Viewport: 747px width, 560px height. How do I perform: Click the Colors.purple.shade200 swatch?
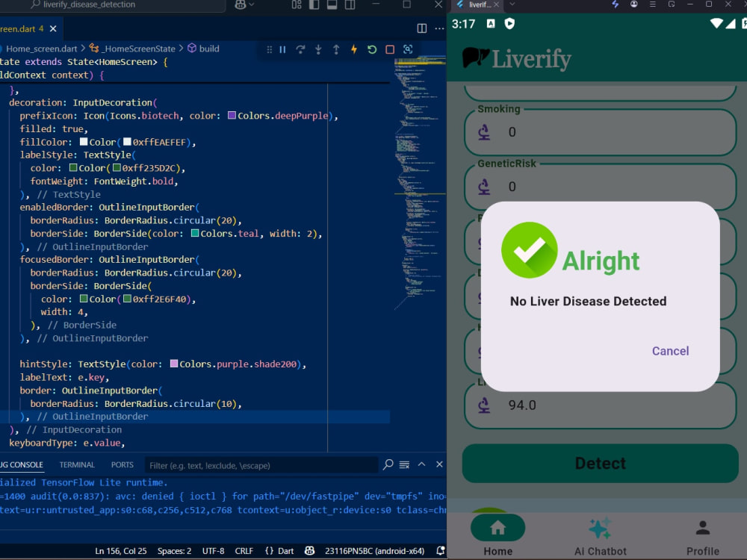pos(174,364)
